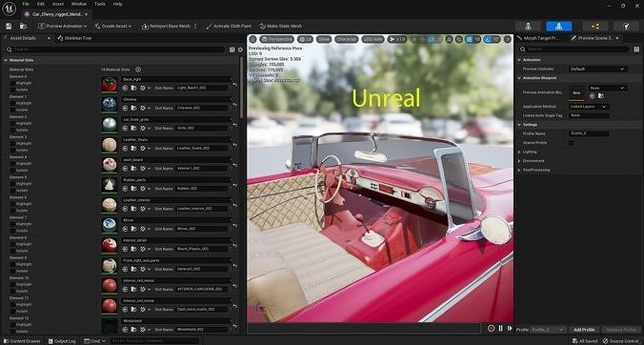Add a new Material Slot with plus icon

(138, 70)
